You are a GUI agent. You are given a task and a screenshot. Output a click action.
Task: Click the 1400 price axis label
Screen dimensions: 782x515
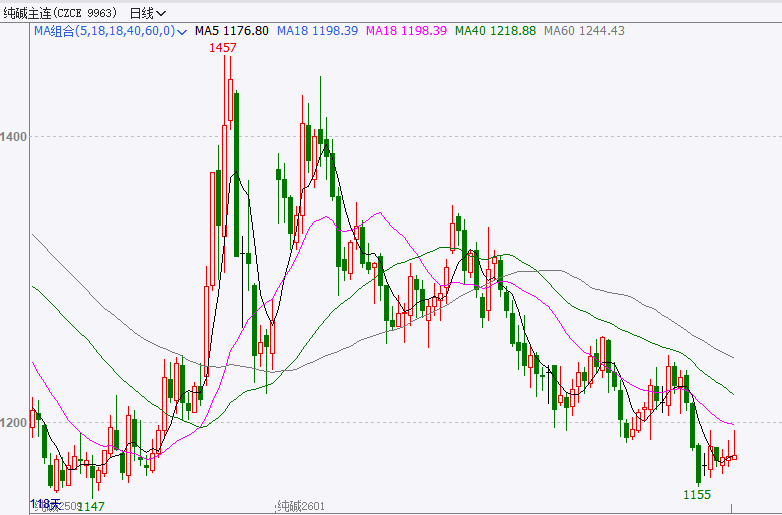(x=15, y=136)
